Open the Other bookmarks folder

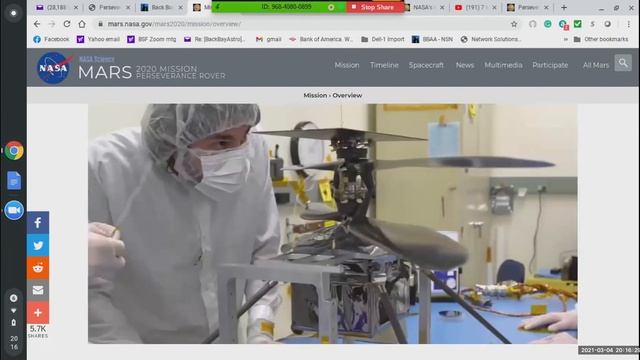[x=601, y=39]
